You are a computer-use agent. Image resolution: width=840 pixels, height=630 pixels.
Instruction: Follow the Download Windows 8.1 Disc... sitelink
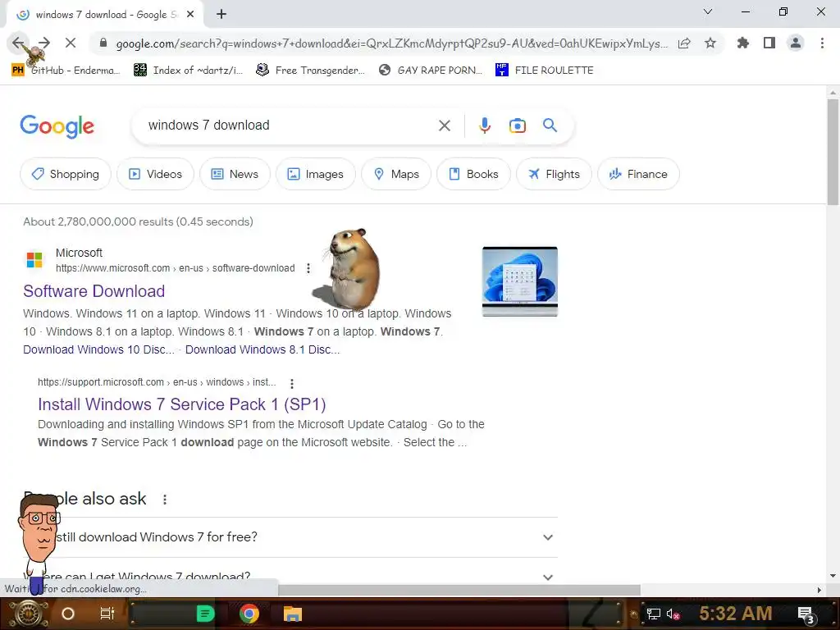262,349
